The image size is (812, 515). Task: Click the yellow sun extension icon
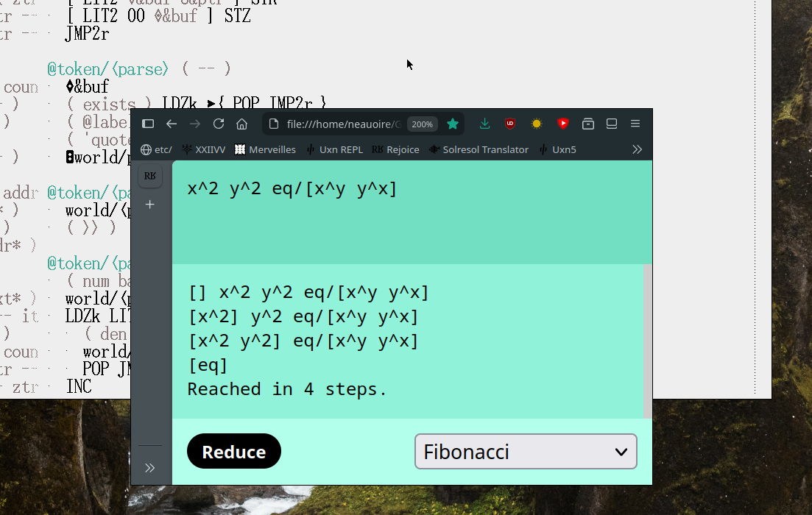tap(537, 124)
